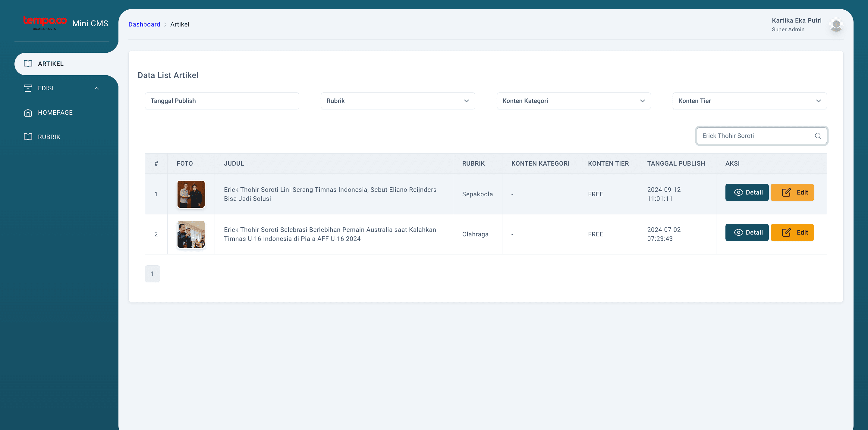868x430 pixels.
Task: Collapse the Edisi menu chevron
Action: pos(97,88)
